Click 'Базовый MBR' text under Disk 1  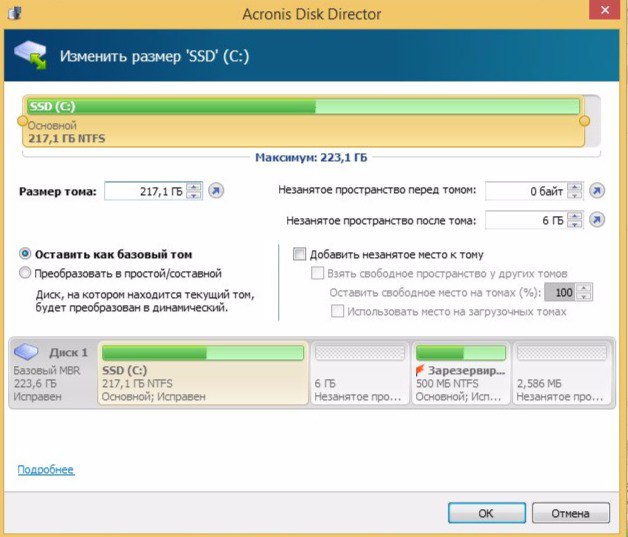tap(47, 370)
